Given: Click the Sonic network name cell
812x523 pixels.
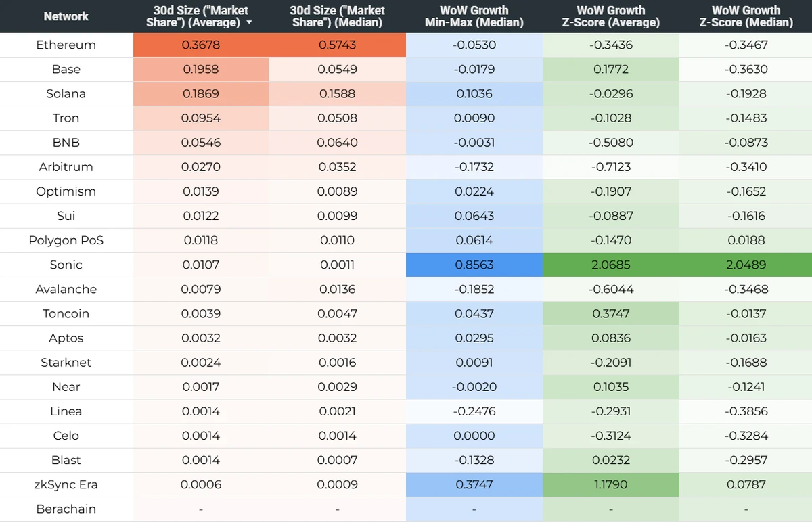Looking at the screenshot, I should 66,265.
